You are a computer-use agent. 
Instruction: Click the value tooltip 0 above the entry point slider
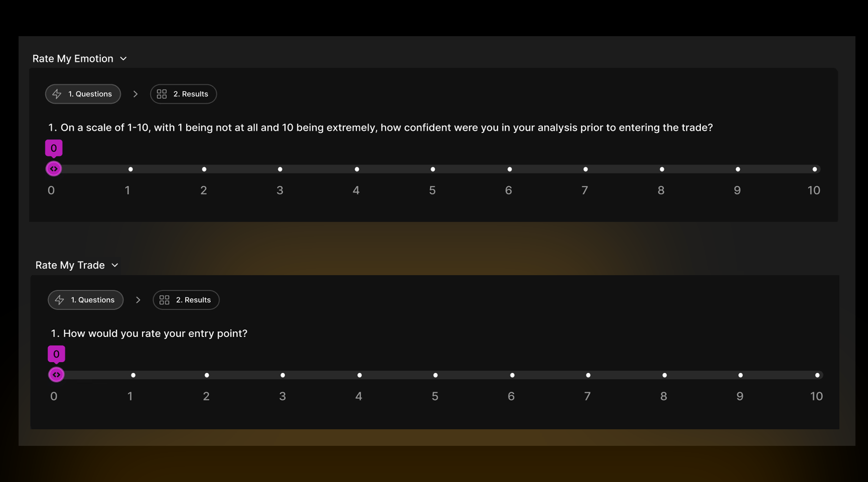(56, 353)
